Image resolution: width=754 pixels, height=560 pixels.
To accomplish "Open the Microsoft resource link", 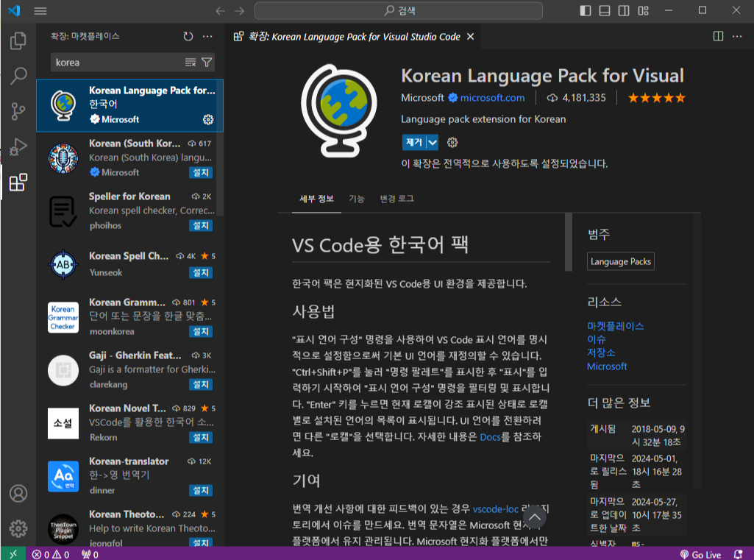I will coord(607,366).
